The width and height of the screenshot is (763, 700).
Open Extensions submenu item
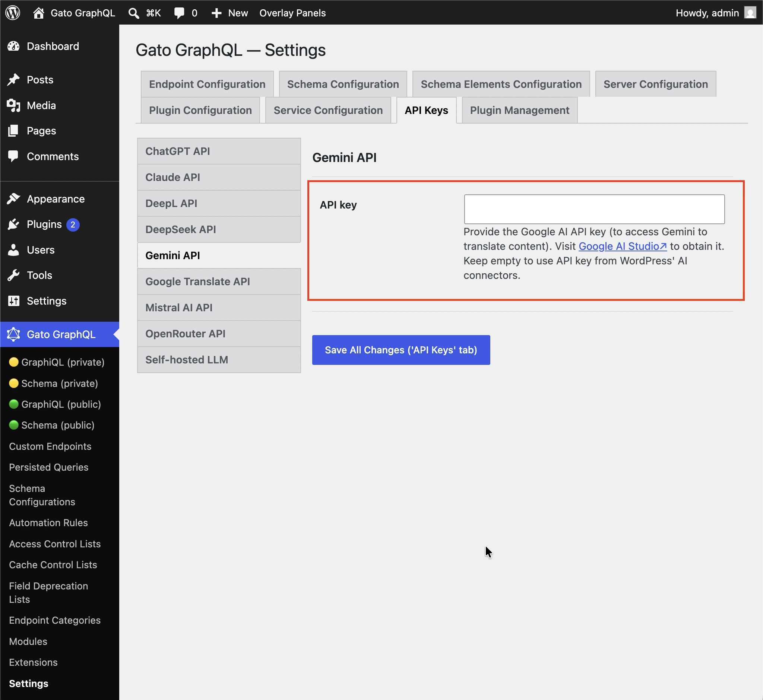coord(33,662)
